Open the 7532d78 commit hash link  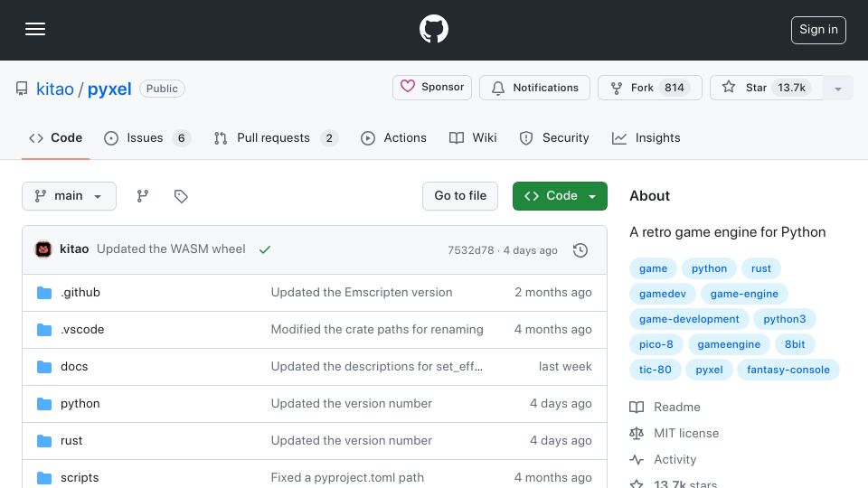(x=470, y=250)
